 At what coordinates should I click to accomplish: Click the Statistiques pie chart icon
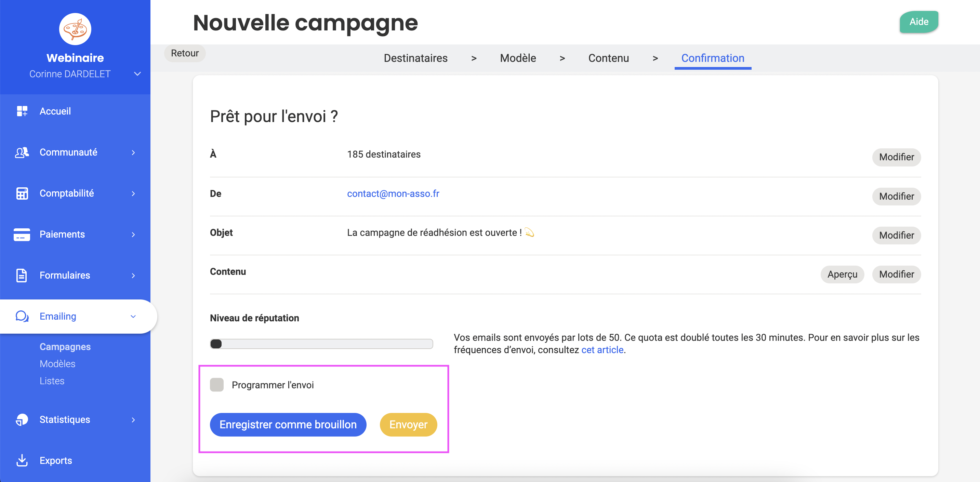click(22, 419)
